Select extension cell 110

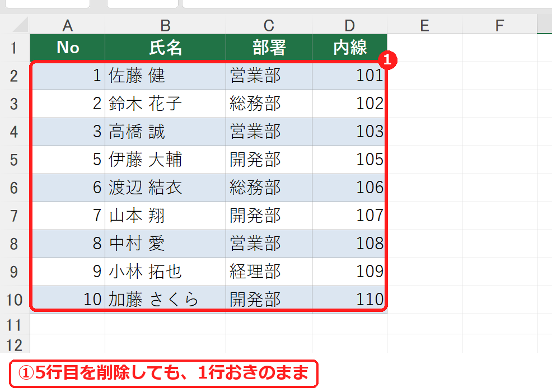[349, 300]
